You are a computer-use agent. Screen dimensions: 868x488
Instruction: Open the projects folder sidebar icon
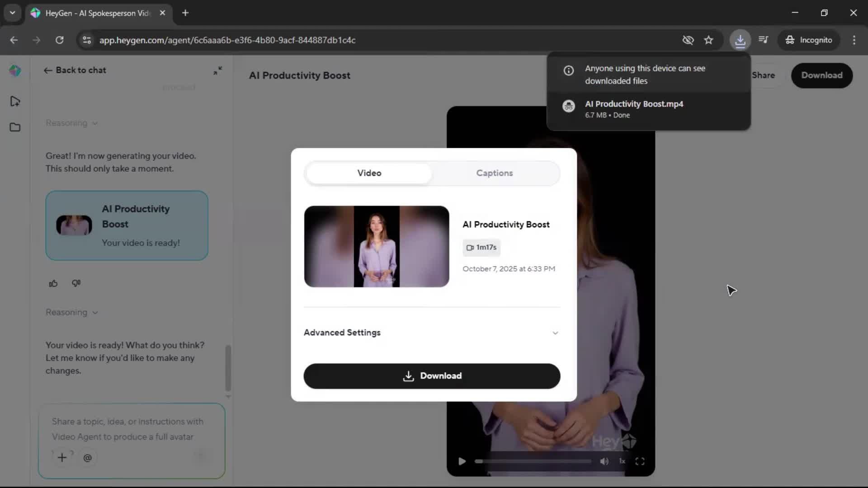pos(15,127)
